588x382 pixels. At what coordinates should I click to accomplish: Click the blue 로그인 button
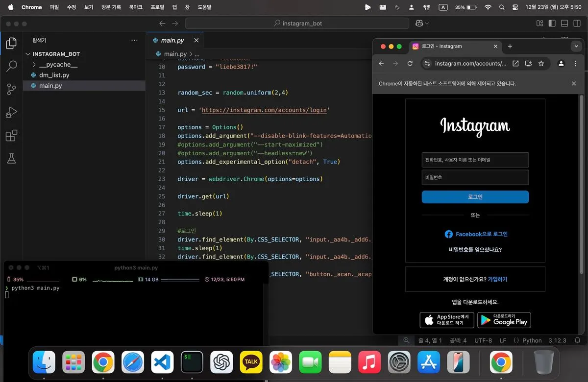[475, 197]
